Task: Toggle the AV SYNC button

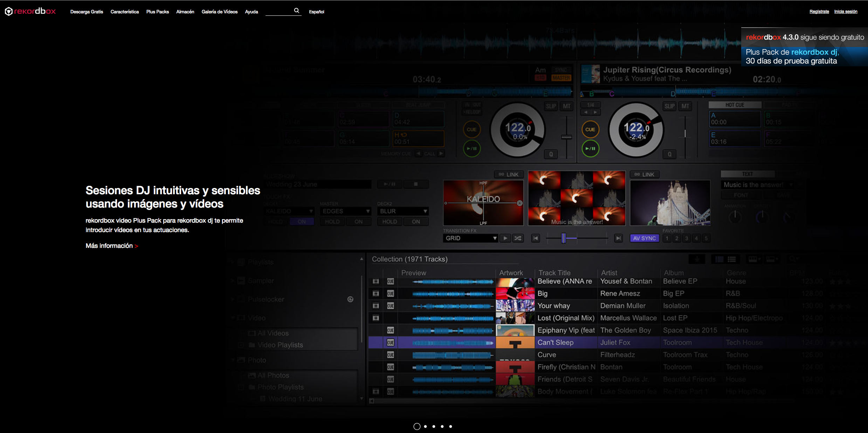Action: (x=645, y=238)
